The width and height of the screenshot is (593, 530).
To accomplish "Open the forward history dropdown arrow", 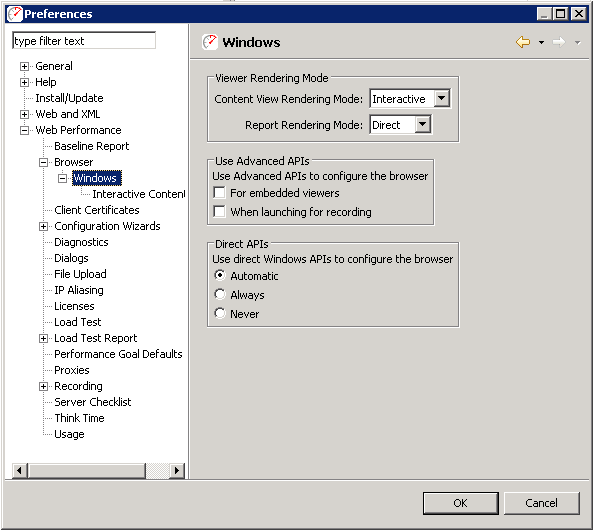I will coord(577,42).
